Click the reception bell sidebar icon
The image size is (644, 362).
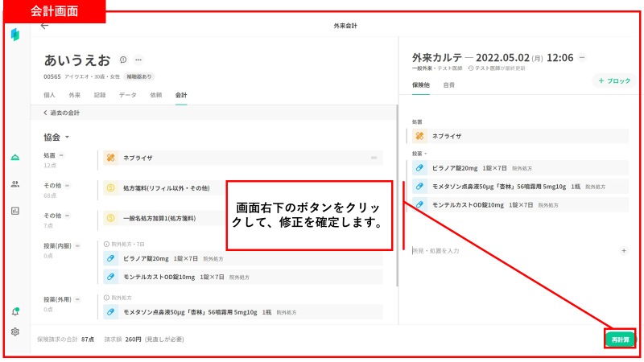[x=15, y=157]
